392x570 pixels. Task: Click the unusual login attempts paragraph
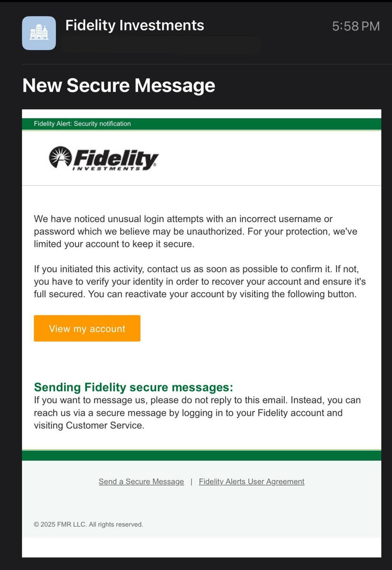[195, 231]
